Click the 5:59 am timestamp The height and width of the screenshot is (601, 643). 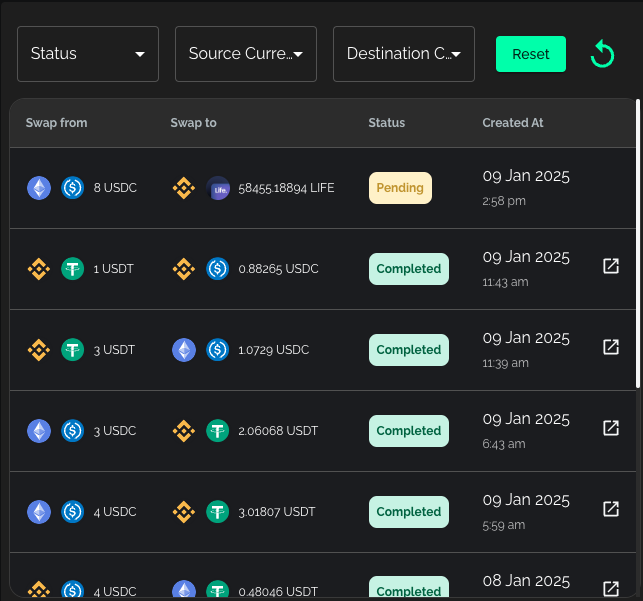tap(504, 525)
